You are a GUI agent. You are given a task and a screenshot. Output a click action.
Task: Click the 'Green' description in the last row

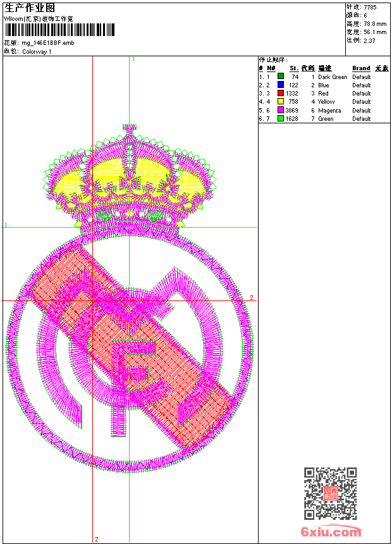326,119
